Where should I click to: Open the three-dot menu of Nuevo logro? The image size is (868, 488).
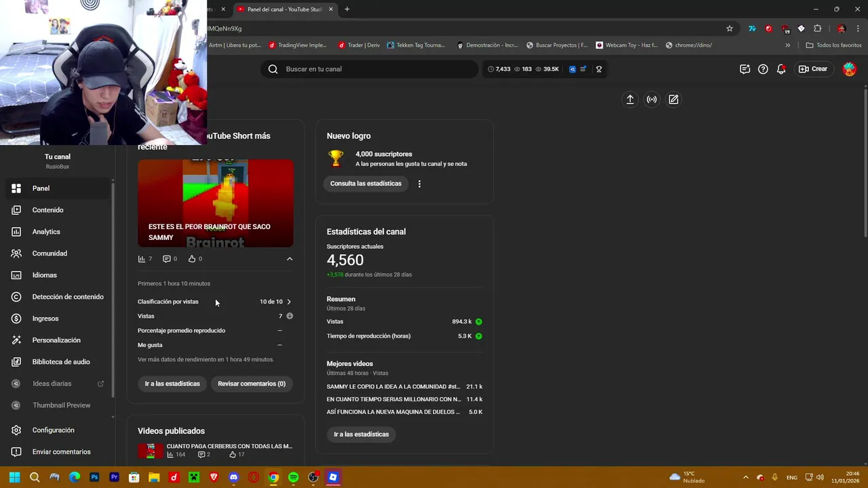[x=419, y=184]
